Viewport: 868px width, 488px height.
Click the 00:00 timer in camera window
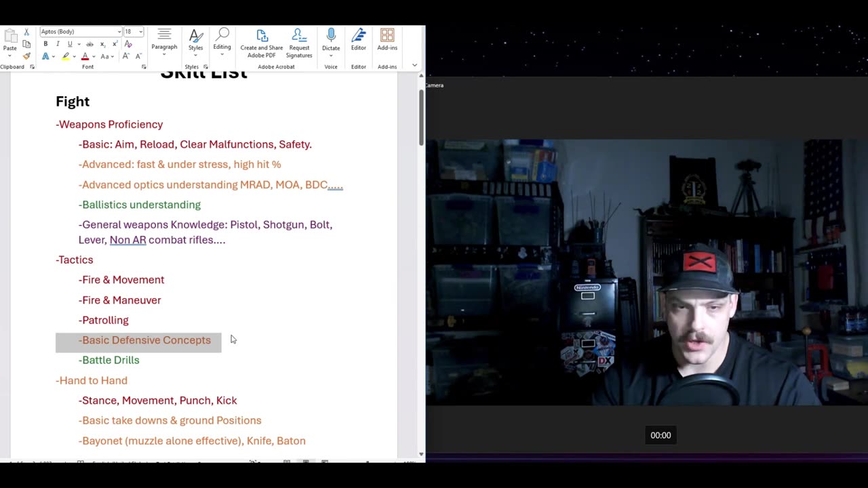pyautogui.click(x=660, y=436)
